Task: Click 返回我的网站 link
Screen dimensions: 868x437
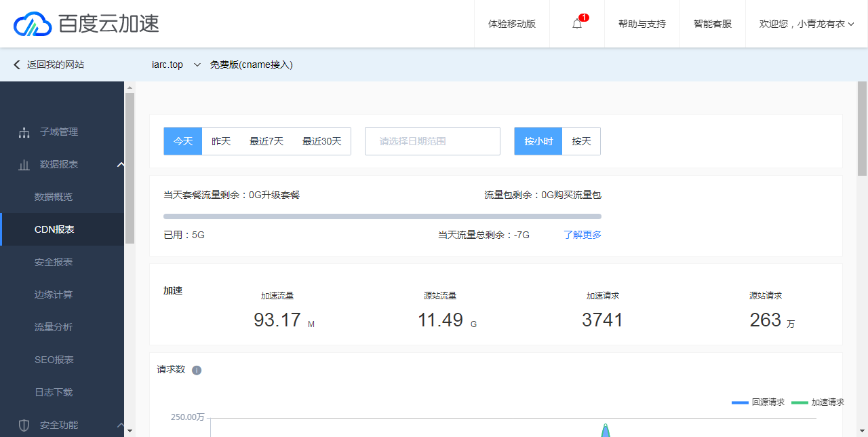Action: pyautogui.click(x=56, y=64)
